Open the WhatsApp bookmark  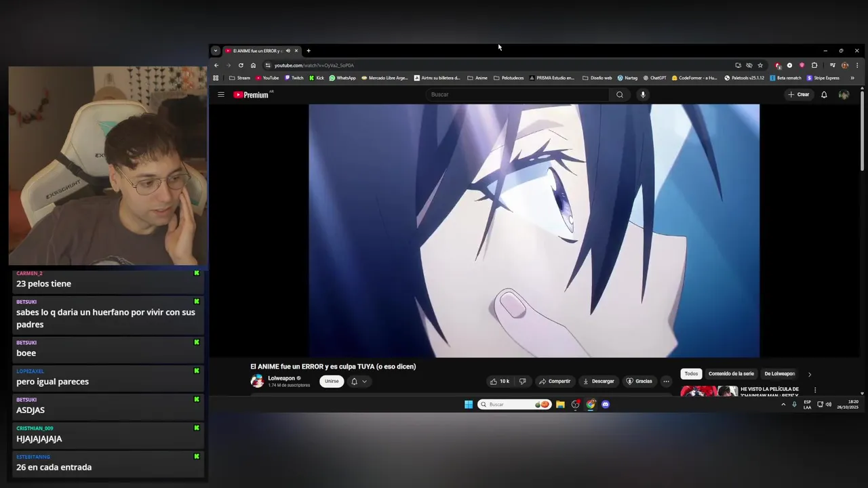[342, 78]
